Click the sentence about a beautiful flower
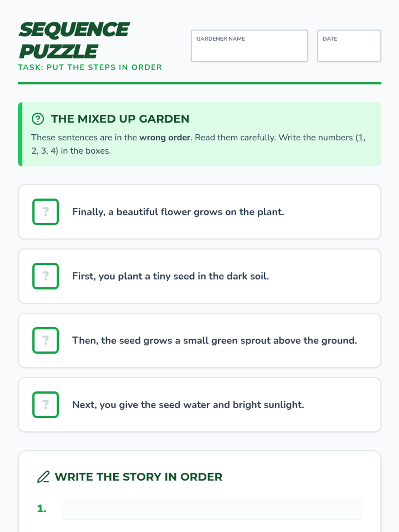The image size is (399, 532). pyautogui.click(x=178, y=212)
